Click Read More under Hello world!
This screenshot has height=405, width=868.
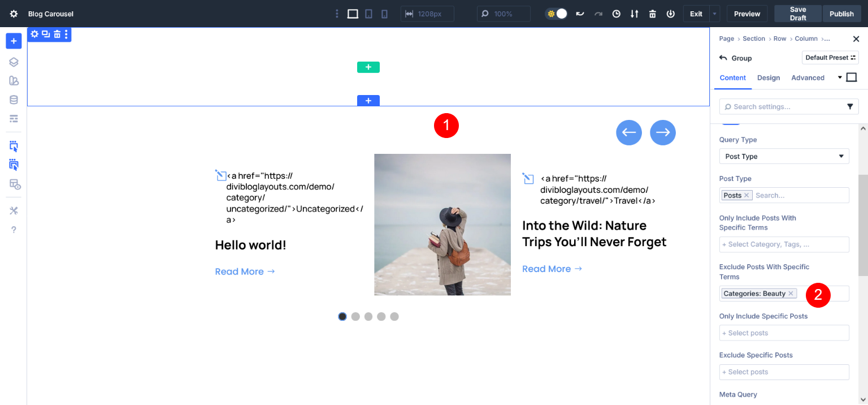click(x=245, y=272)
